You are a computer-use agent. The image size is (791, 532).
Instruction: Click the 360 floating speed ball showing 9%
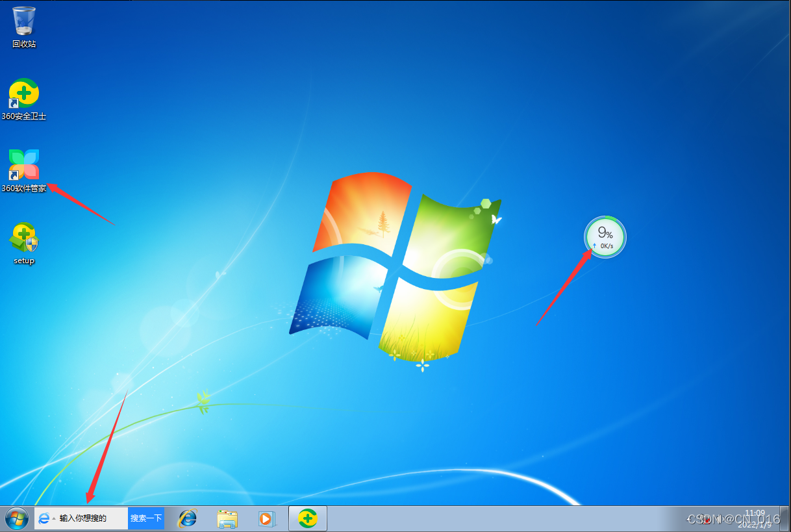click(605, 236)
